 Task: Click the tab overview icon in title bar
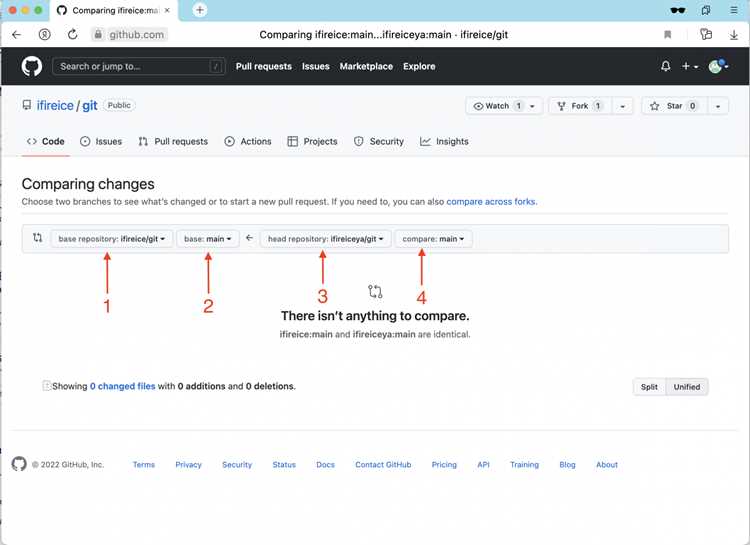click(706, 10)
